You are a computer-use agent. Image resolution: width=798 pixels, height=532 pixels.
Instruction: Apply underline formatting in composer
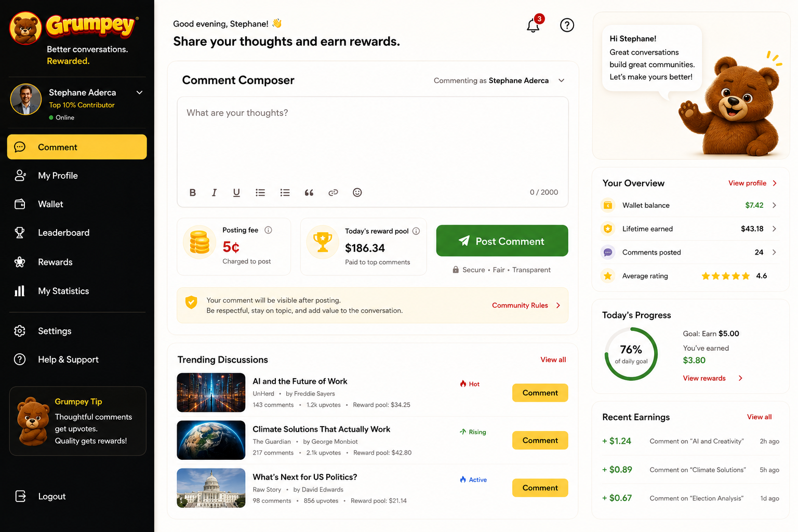[236, 193]
